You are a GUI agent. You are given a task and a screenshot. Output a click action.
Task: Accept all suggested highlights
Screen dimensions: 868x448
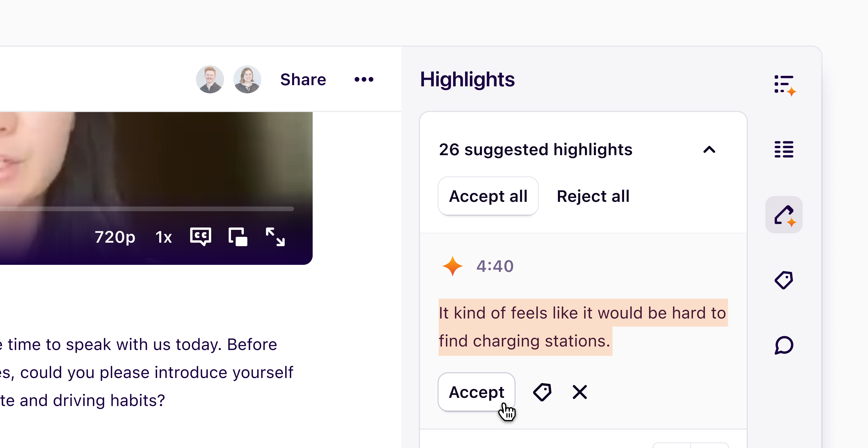coord(488,196)
